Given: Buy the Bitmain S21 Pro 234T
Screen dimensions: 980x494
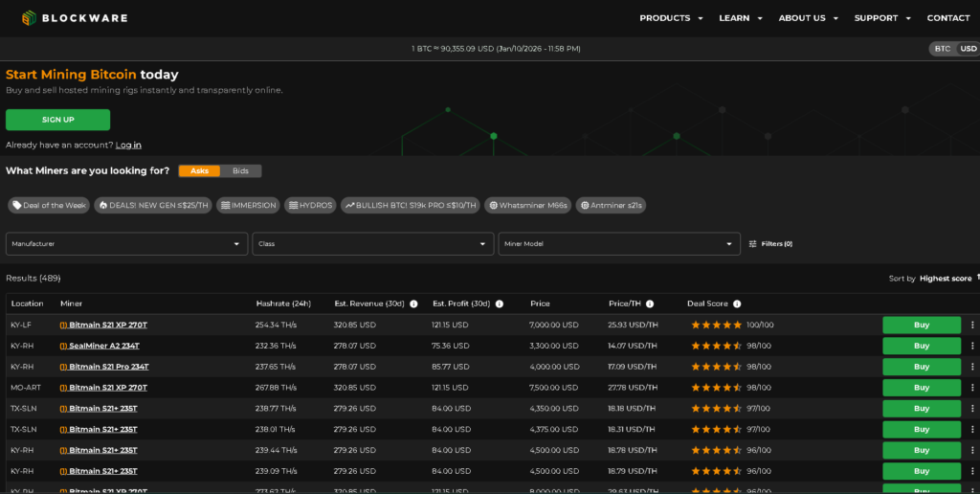Looking at the screenshot, I should click(x=922, y=367).
